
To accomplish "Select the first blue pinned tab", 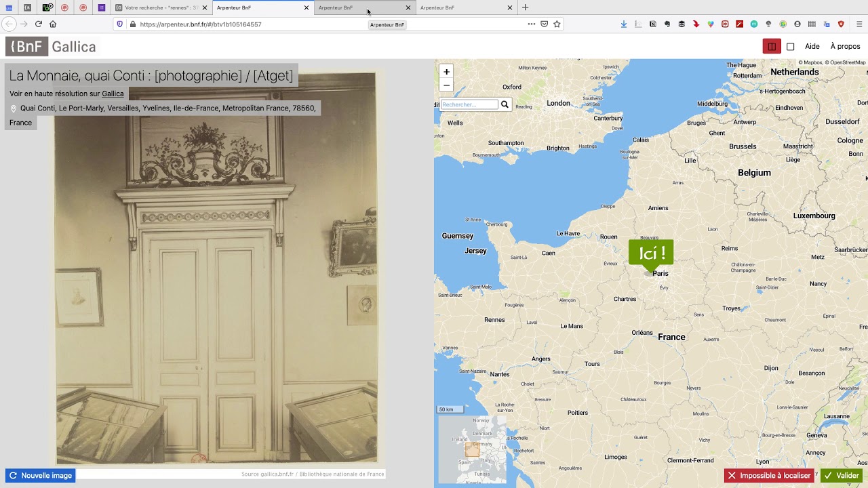I will tap(9, 7).
